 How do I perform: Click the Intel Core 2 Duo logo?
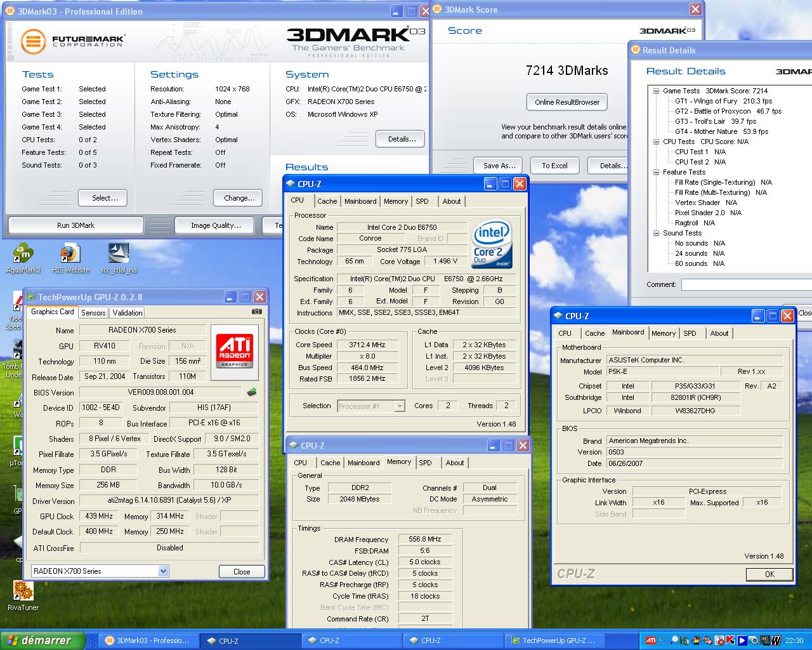(x=492, y=244)
